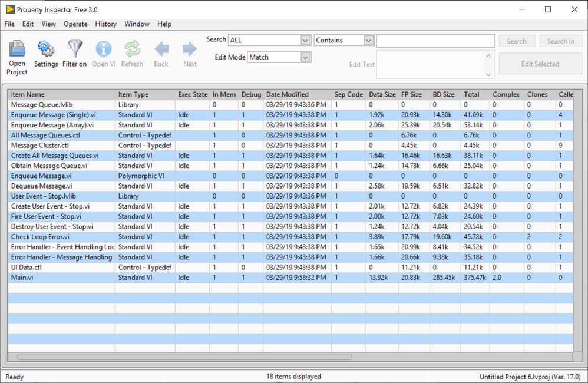This screenshot has width=588, height=383.
Task: Click the table's horizontal scrollbar thumb
Action: click(x=184, y=356)
